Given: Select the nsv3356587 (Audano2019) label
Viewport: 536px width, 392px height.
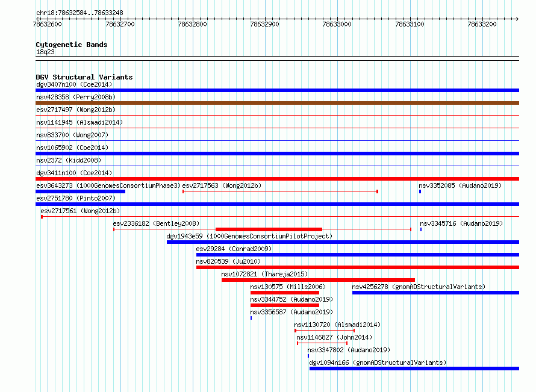Looking at the screenshot, I should tap(291, 312).
